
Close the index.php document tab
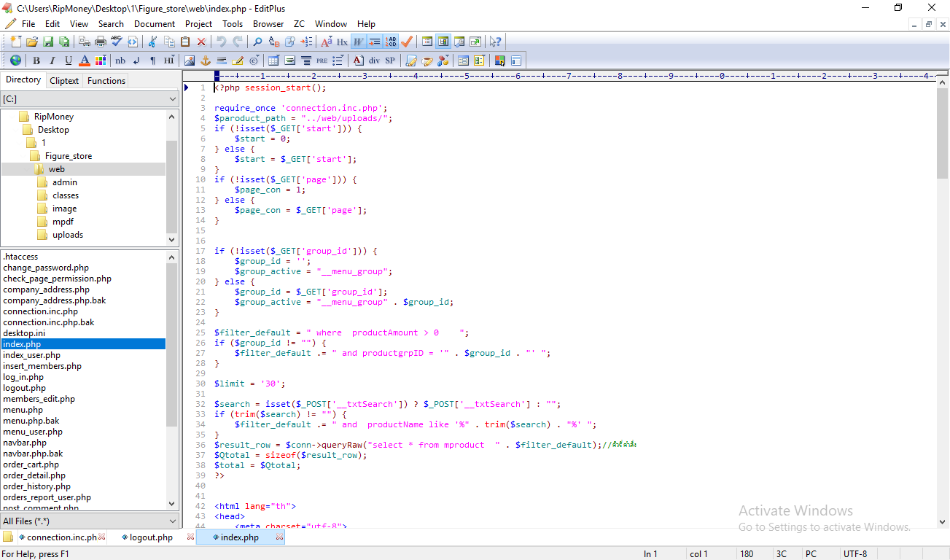pyautogui.click(x=279, y=537)
